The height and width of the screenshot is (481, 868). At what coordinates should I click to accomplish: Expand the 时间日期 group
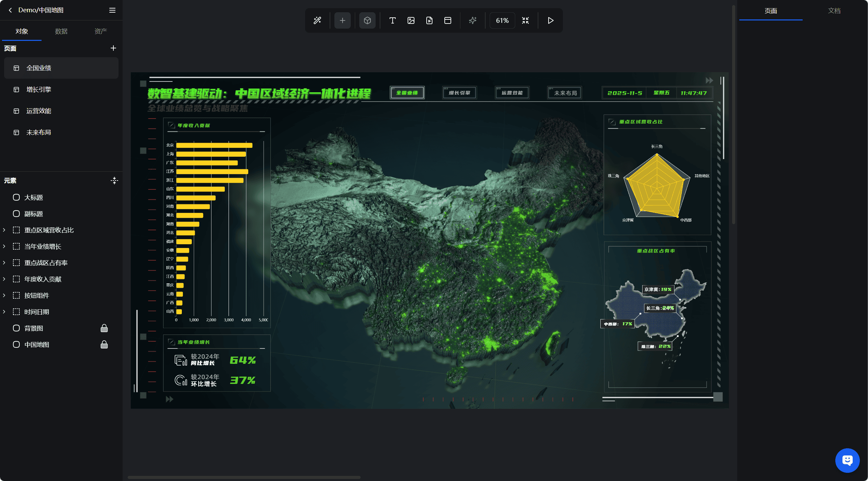4,312
